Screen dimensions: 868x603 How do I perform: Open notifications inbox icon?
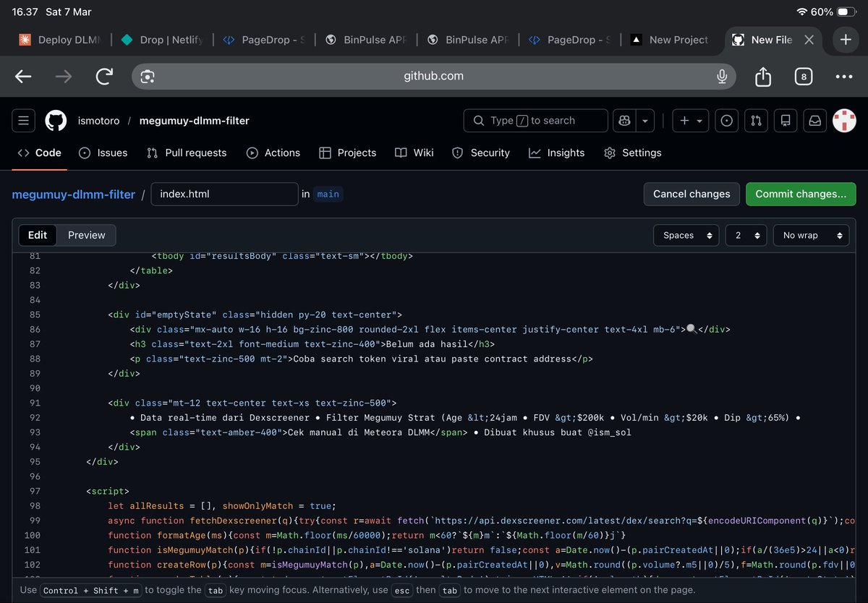click(814, 121)
